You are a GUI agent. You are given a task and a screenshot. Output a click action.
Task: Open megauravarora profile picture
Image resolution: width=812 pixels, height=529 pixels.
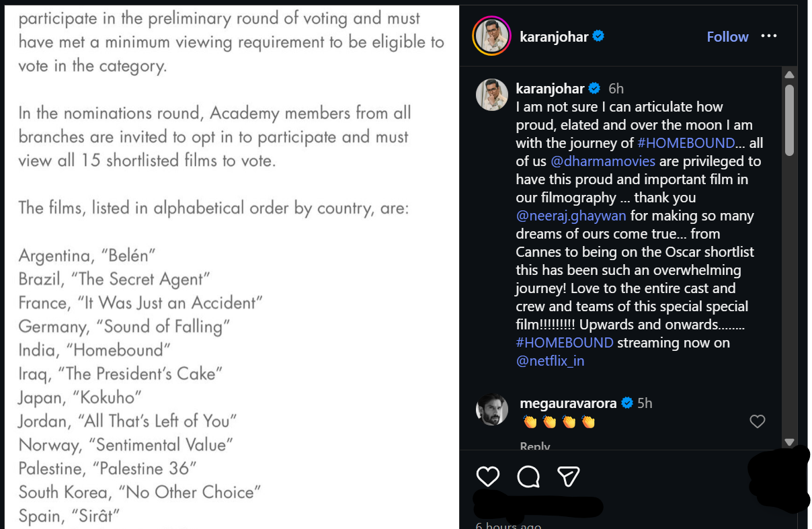tap(491, 409)
